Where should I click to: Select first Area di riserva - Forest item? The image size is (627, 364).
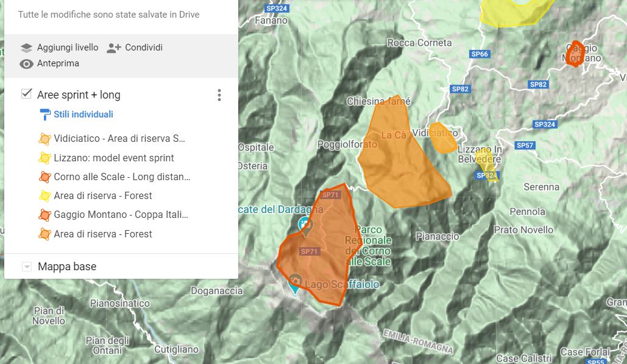(102, 196)
